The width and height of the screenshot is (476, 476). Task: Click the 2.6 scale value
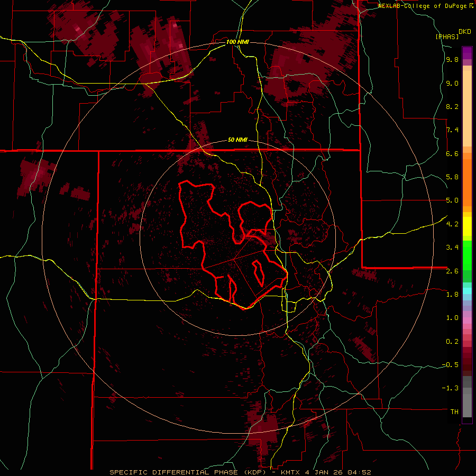pyautogui.click(x=452, y=271)
